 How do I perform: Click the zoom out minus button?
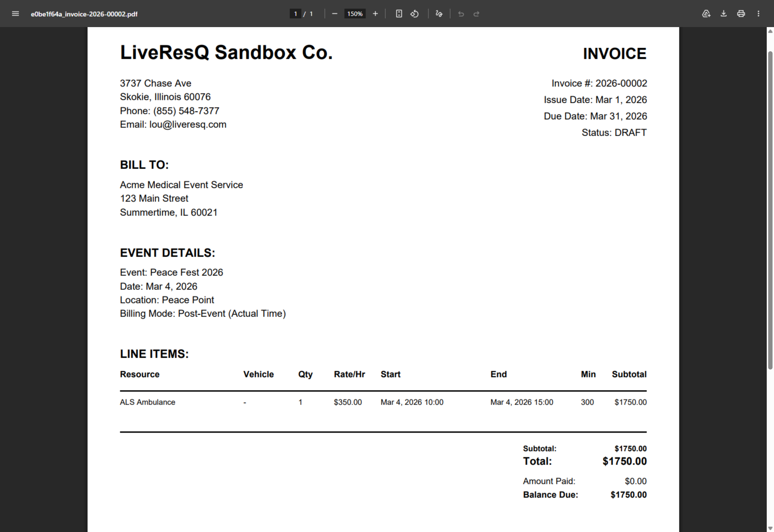point(335,14)
